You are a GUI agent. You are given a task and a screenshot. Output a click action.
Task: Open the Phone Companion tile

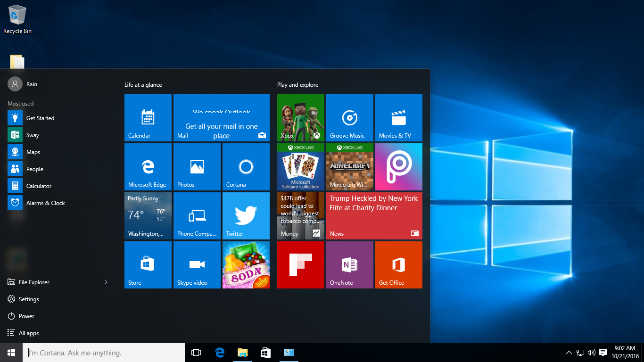point(197,216)
